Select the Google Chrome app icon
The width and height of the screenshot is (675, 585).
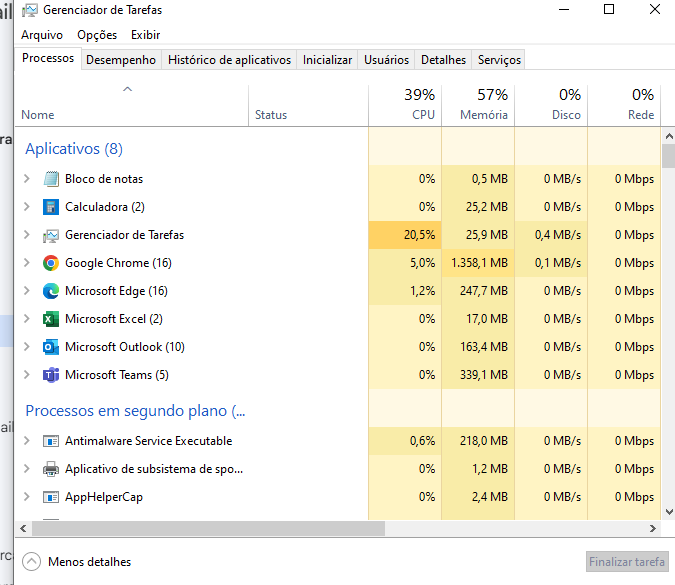(x=51, y=263)
